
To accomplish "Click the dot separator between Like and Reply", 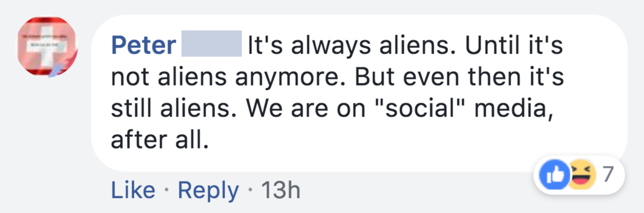I will point(167,190).
